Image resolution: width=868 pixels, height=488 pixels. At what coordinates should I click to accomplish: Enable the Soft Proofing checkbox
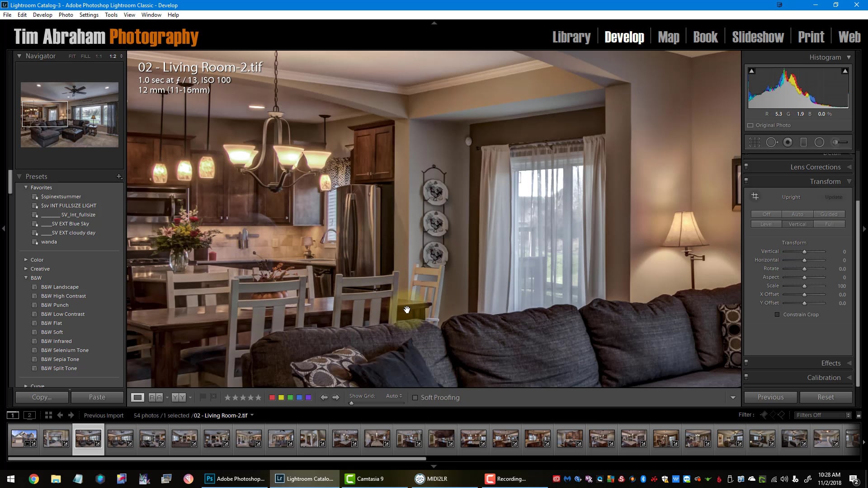tap(415, 398)
